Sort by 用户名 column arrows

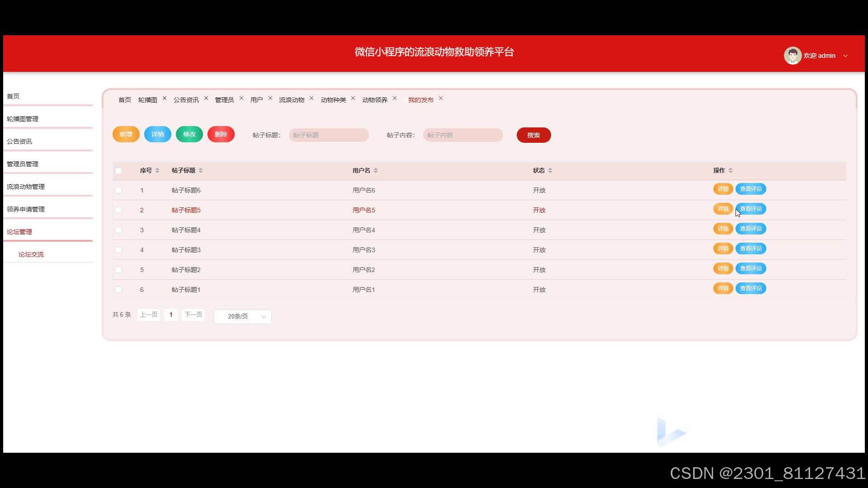coord(376,170)
